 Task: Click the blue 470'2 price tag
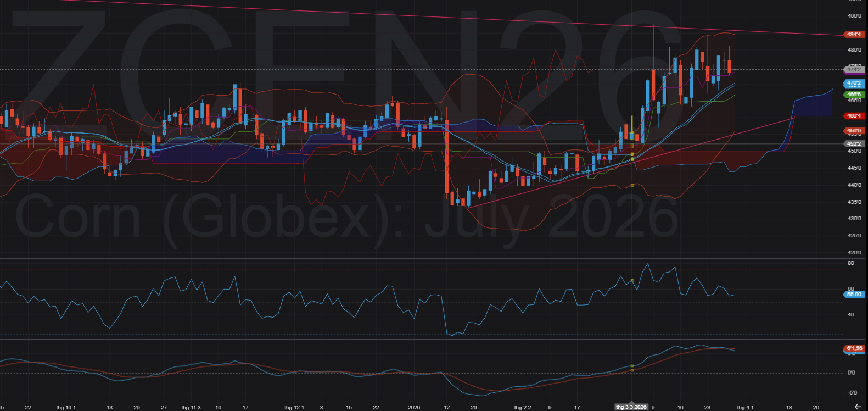[854, 84]
